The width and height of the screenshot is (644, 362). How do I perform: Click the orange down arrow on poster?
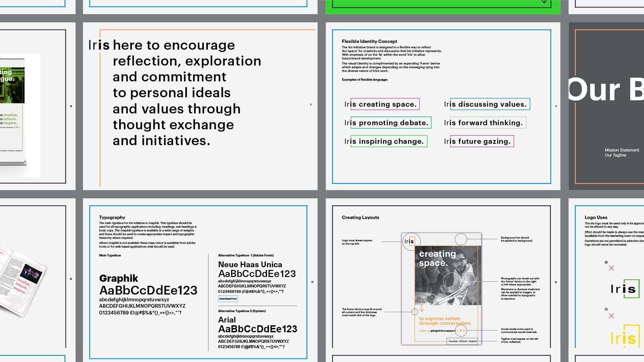pos(422,306)
